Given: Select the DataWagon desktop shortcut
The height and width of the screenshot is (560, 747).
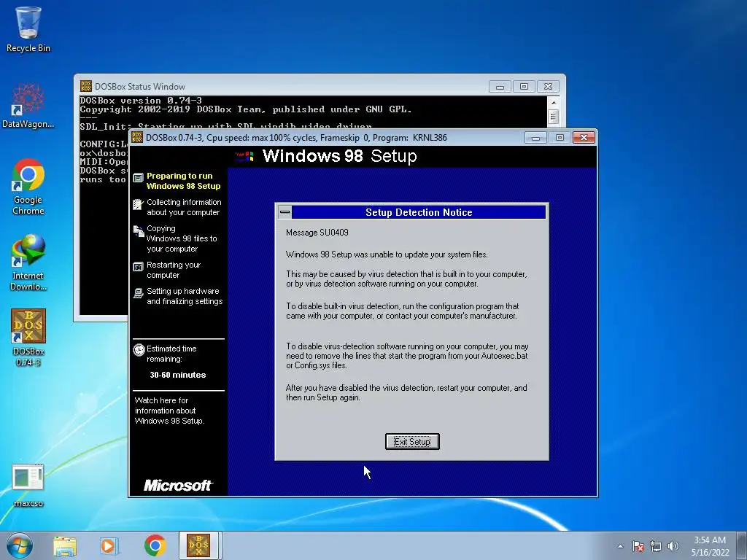Looking at the screenshot, I should (28, 106).
